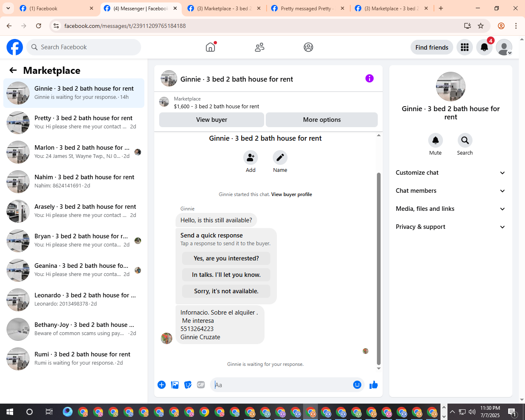Open more actions plus icon in composer
The height and width of the screenshot is (420, 525).
point(162,385)
